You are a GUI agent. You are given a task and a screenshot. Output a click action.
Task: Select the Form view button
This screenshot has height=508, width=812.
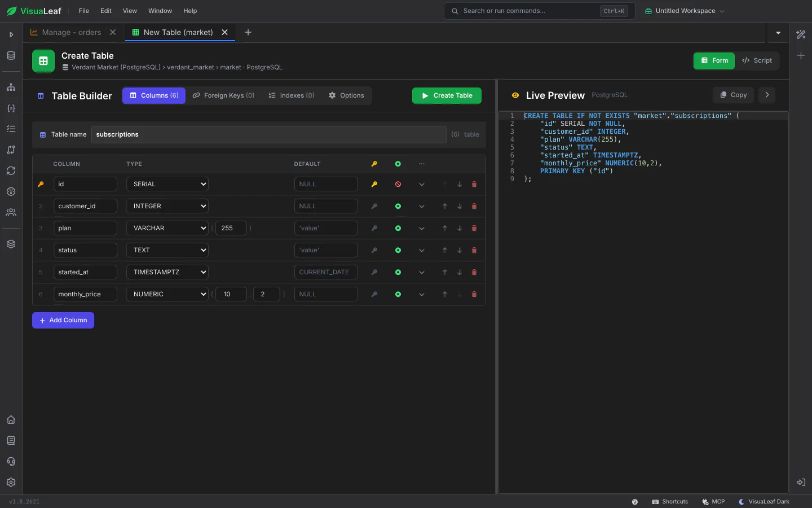(x=714, y=60)
